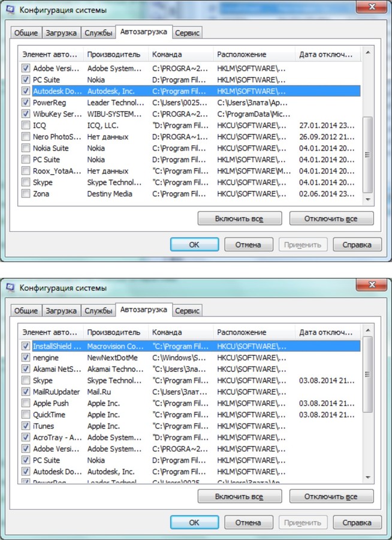
Task: Select Akamai Techno… manufacturer cell
Action: click(x=115, y=369)
